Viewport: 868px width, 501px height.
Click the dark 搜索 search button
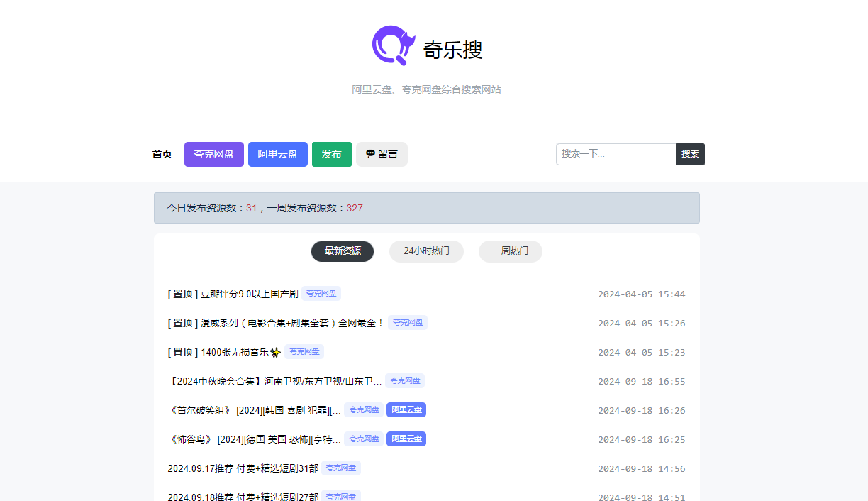690,154
